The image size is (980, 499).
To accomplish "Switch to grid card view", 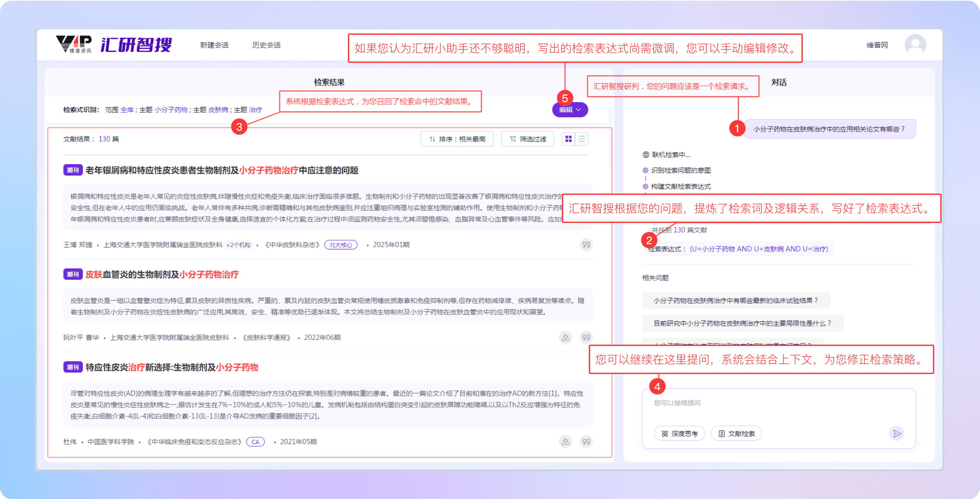I will (x=568, y=139).
